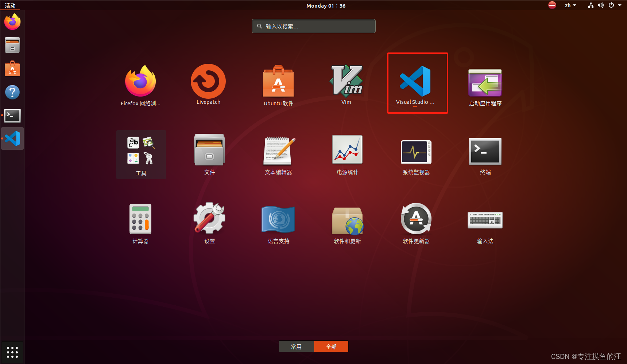Click the power icon in top bar
The height and width of the screenshot is (364, 627).
click(611, 5)
